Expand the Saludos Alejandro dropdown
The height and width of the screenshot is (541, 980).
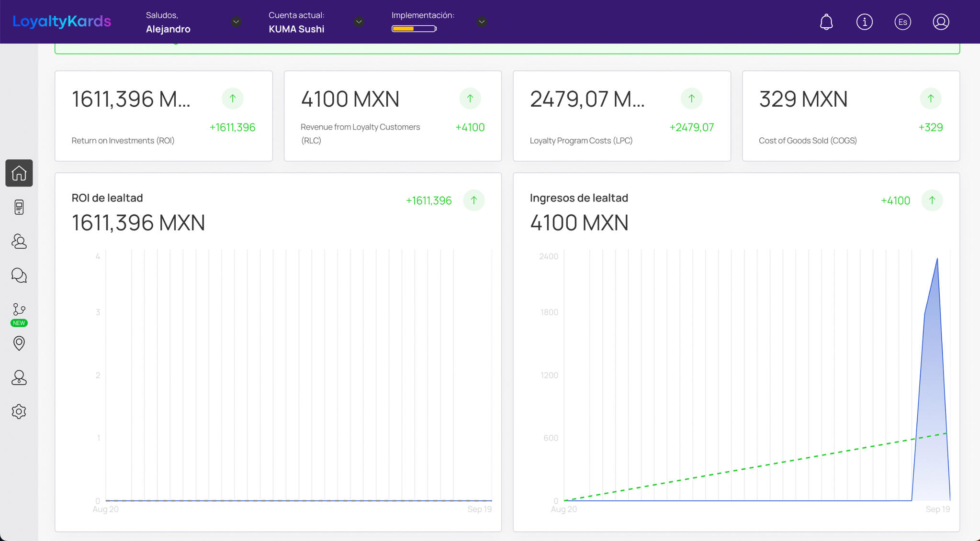pyautogui.click(x=236, y=22)
